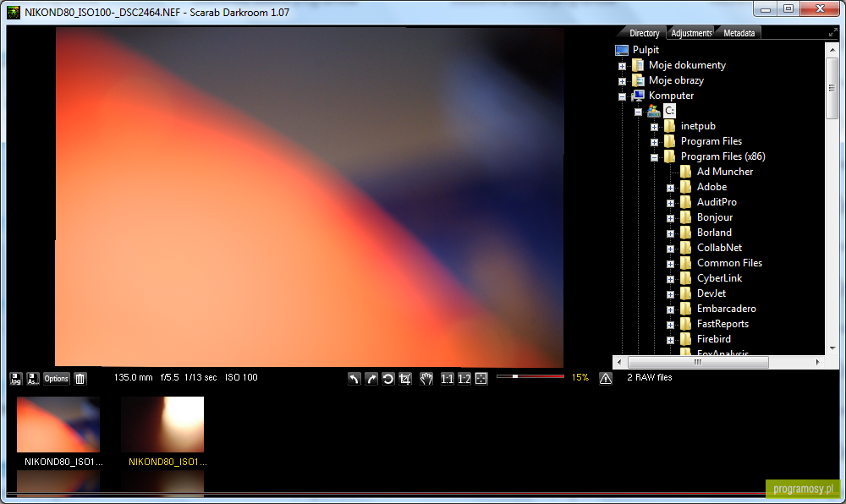Fit the image to the window

481,378
